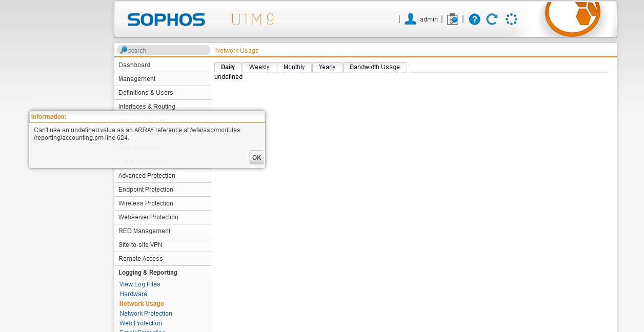Switch to the Weekly tab

pyautogui.click(x=259, y=67)
